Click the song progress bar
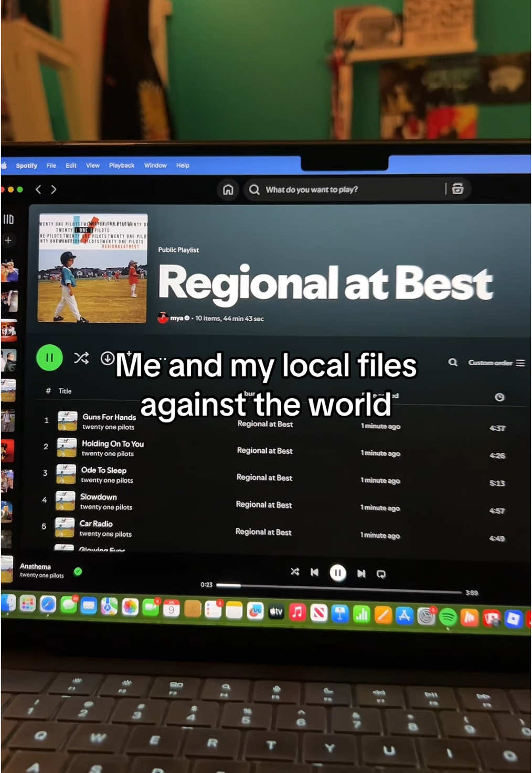532x773 pixels. (339, 588)
